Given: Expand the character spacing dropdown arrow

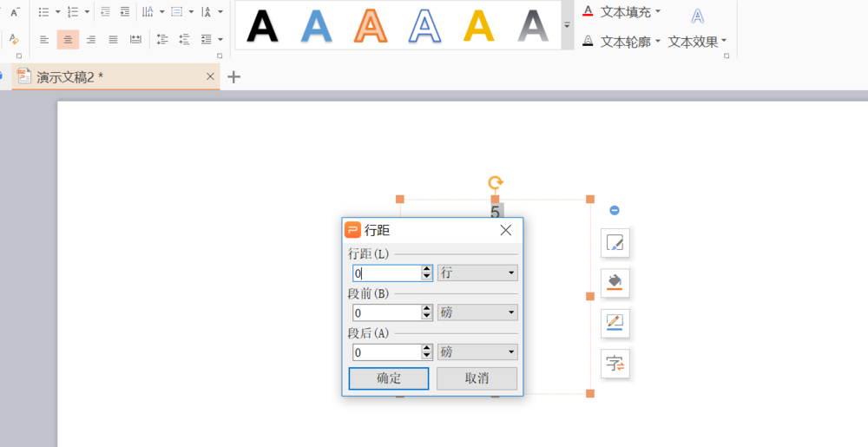Looking at the screenshot, I should click(220, 11).
